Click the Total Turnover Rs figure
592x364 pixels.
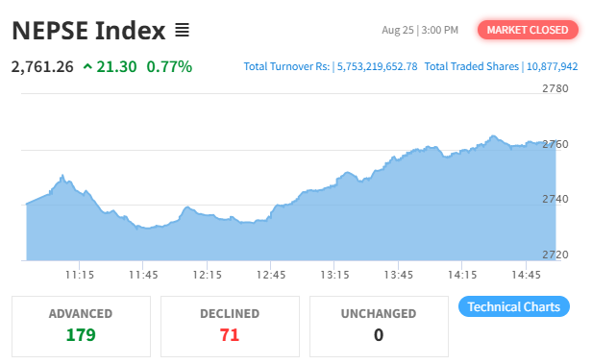[x=377, y=67]
